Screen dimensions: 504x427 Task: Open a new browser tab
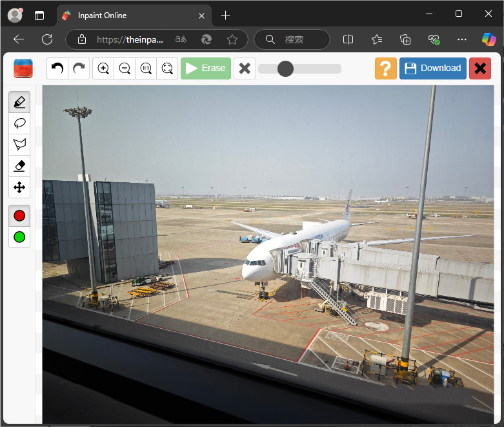[225, 15]
